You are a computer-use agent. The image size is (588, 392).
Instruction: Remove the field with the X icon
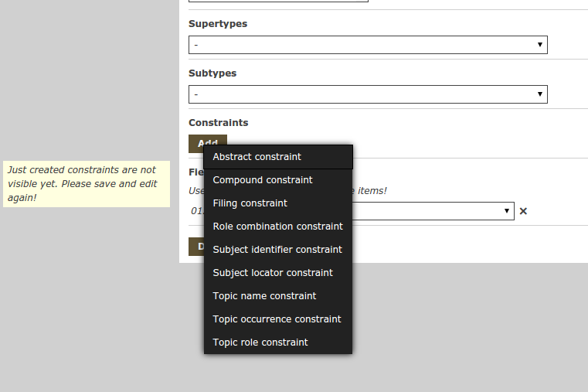523,211
